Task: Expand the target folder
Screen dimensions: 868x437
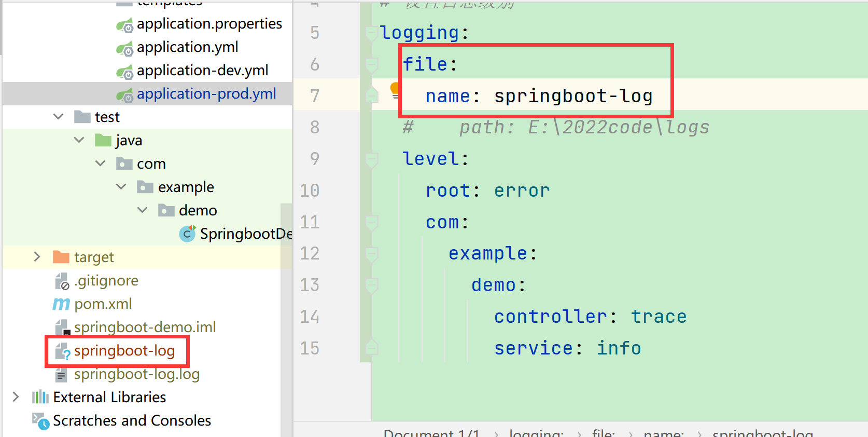Action: coord(37,257)
